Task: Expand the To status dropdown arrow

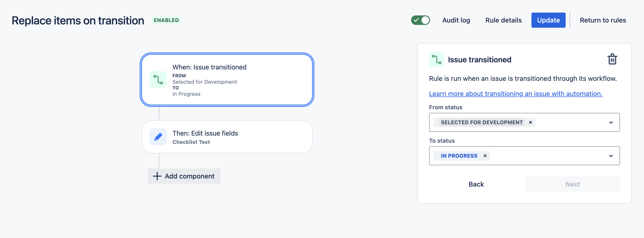Action: 611,156
